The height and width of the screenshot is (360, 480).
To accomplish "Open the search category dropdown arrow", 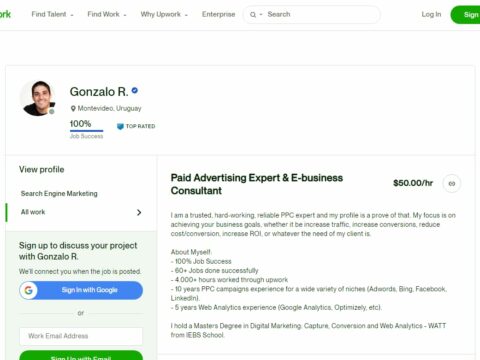I will [261, 15].
